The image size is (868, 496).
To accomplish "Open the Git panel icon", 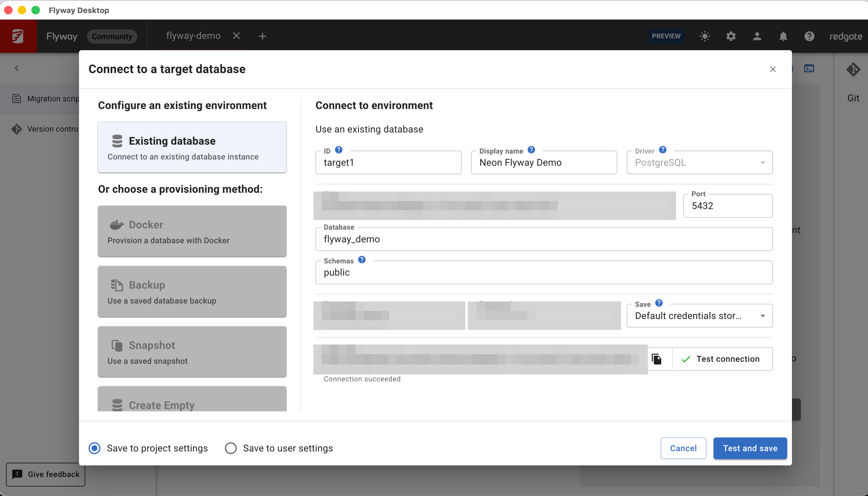I will 853,69.
